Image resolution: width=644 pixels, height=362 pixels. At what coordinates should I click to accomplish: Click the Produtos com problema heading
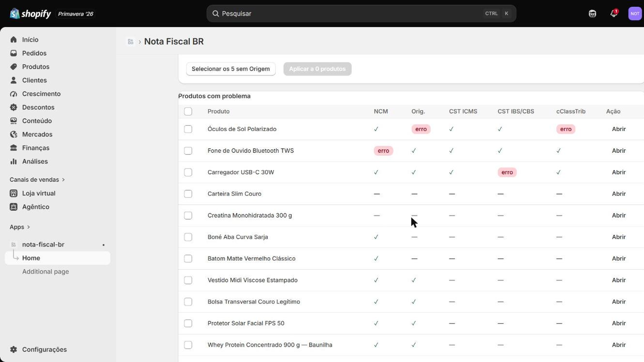click(x=214, y=96)
